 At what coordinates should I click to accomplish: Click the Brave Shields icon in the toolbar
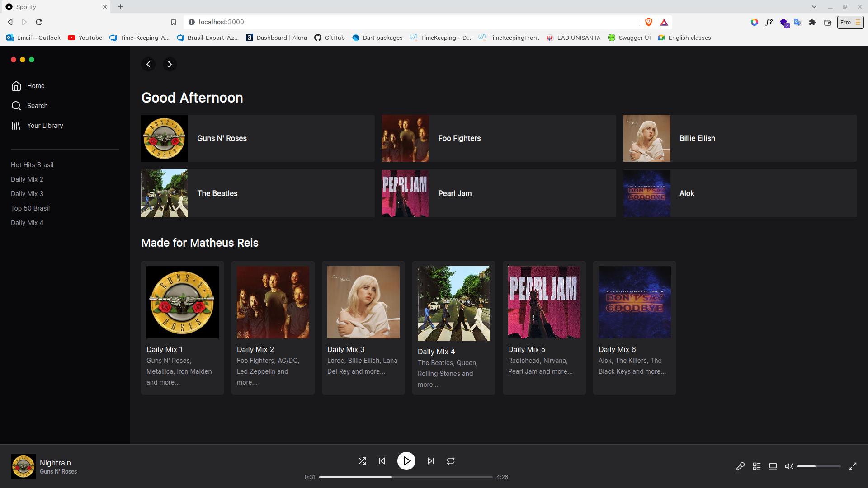pyautogui.click(x=649, y=22)
